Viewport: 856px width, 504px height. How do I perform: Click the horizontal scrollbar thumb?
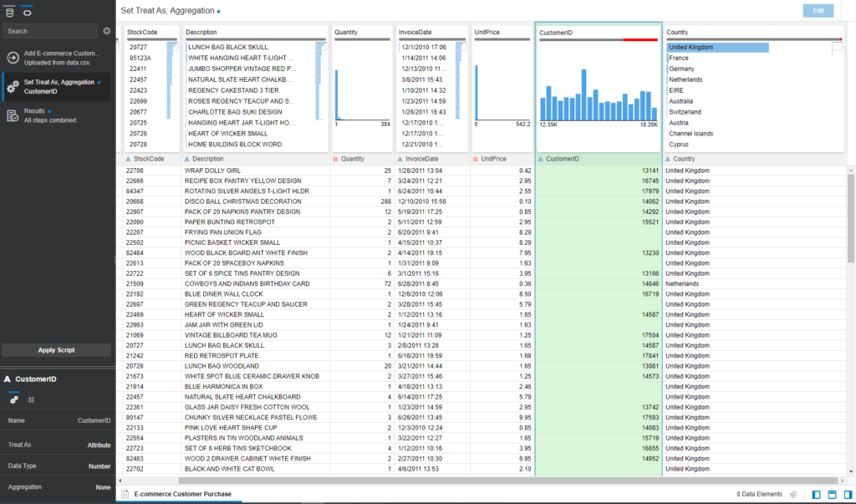tap(509, 481)
